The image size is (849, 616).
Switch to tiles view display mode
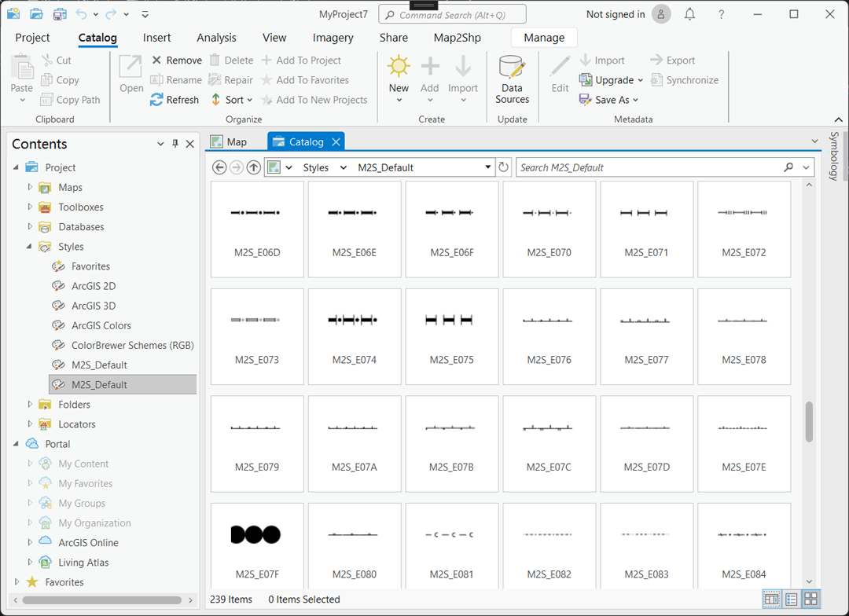pyautogui.click(x=810, y=599)
